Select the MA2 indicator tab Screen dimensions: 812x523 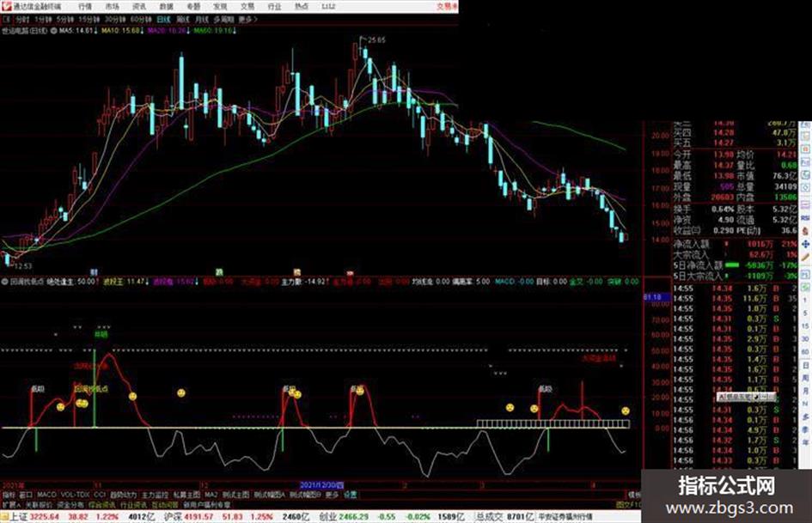point(211,495)
